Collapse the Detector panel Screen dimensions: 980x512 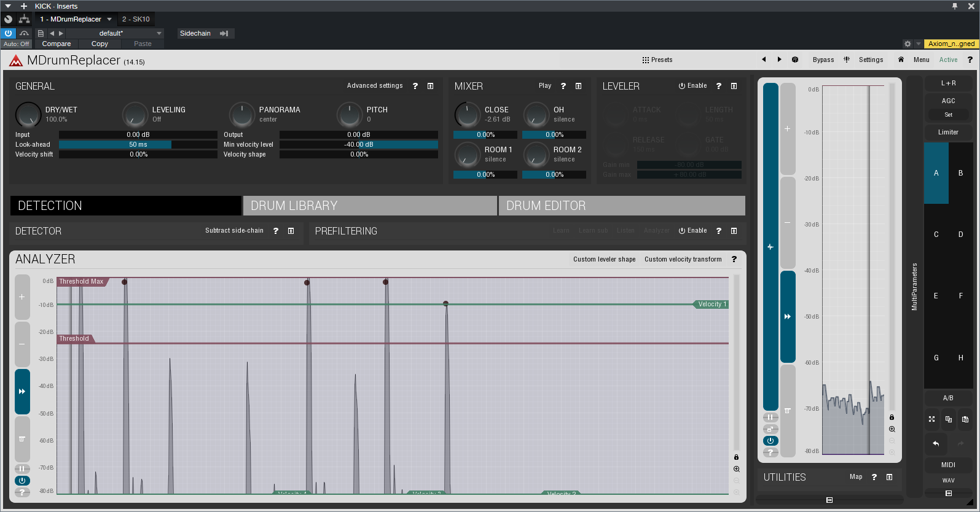(x=291, y=231)
